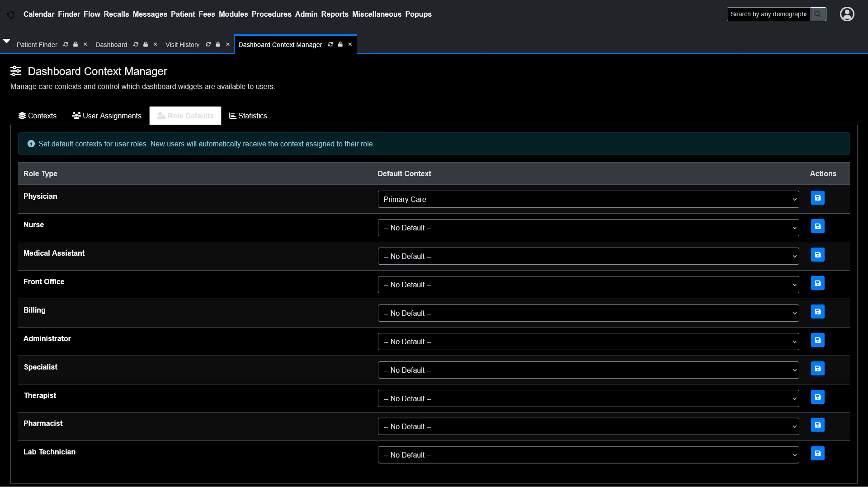Switch to the User Assignments tab
868x487 pixels.
click(x=107, y=116)
